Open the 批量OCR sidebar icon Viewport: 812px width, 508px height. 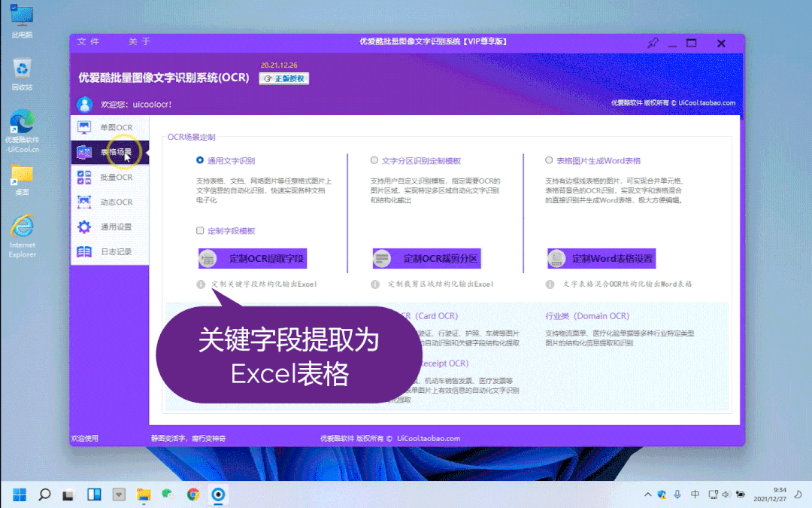click(x=84, y=178)
